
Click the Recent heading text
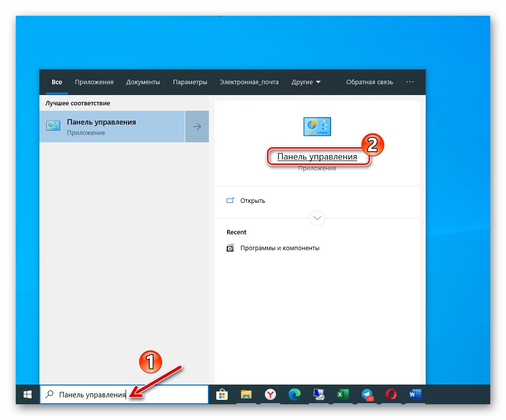[x=236, y=232]
